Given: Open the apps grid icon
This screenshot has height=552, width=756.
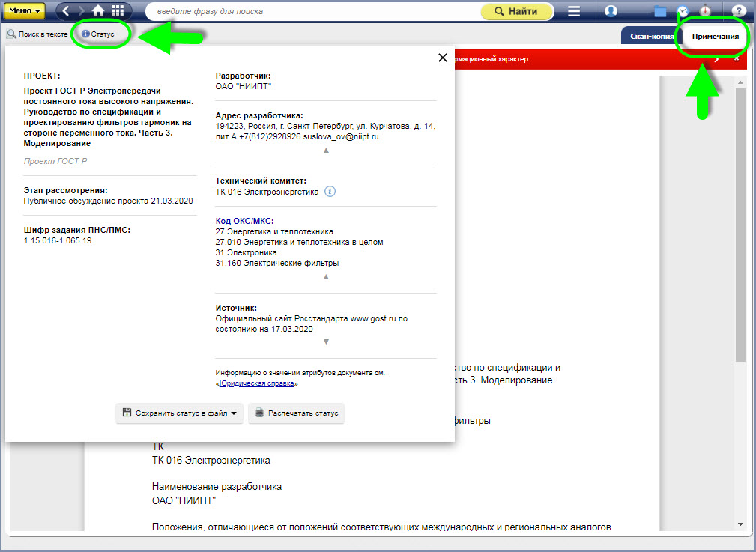Looking at the screenshot, I should pyautogui.click(x=118, y=11).
